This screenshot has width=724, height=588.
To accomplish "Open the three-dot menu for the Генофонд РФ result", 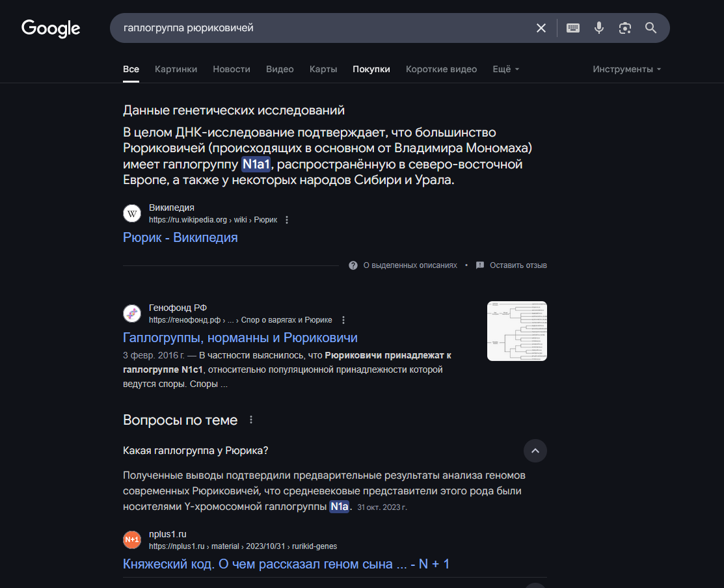I will point(343,320).
